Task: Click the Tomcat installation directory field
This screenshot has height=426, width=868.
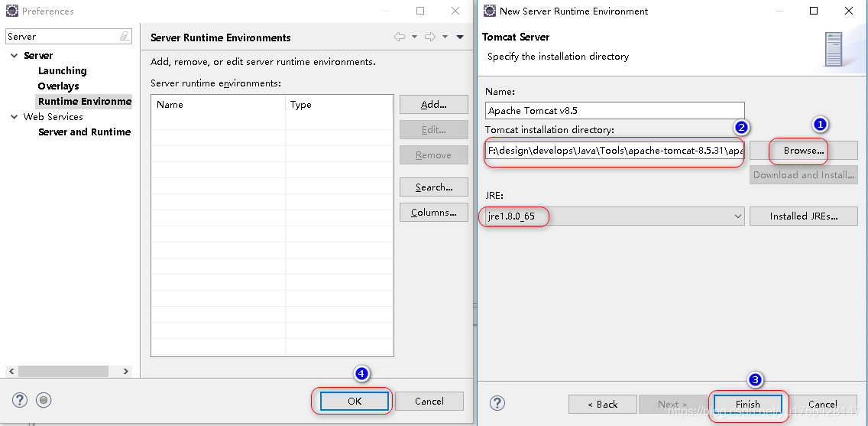Action: point(614,151)
